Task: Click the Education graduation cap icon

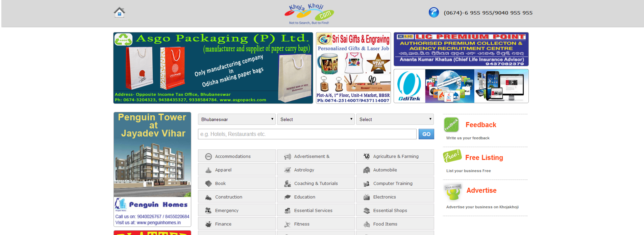Action: click(288, 197)
